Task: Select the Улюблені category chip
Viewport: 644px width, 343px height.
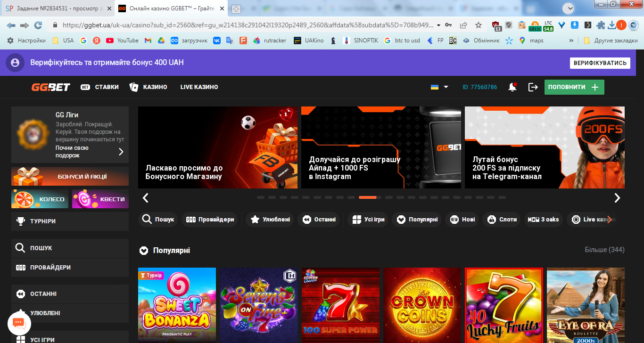Action: (270, 220)
